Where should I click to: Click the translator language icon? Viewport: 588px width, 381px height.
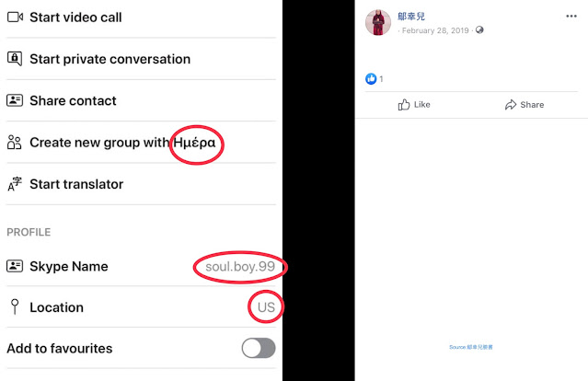click(15, 184)
